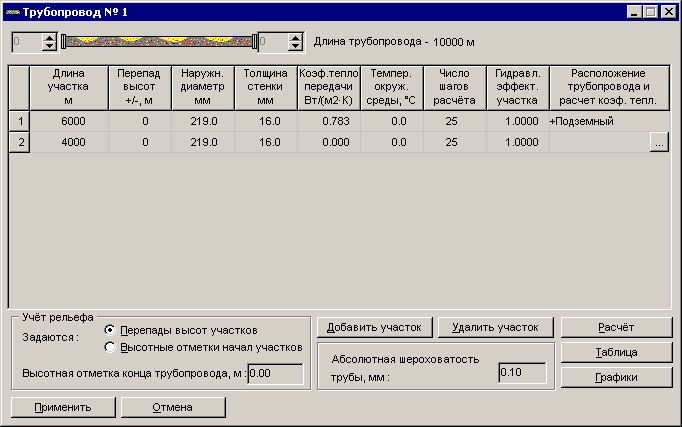Click the colored pipeline graphic bar

tap(159, 42)
